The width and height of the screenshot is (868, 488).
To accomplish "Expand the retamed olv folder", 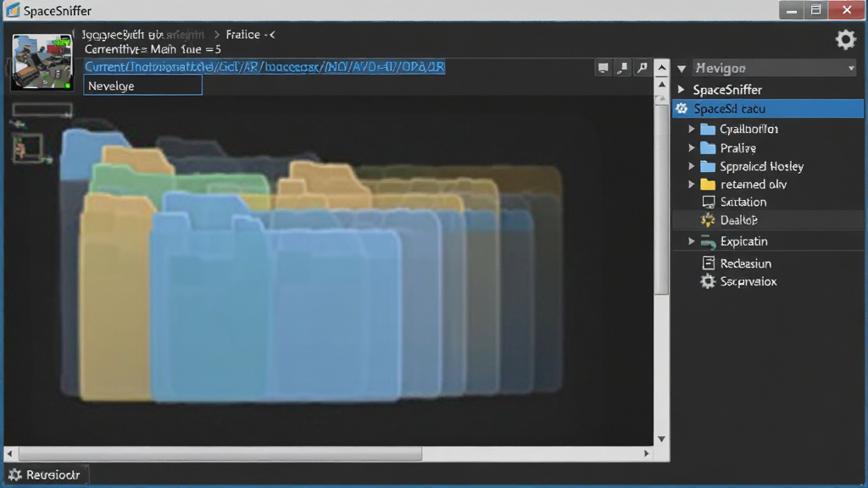I will [x=692, y=184].
